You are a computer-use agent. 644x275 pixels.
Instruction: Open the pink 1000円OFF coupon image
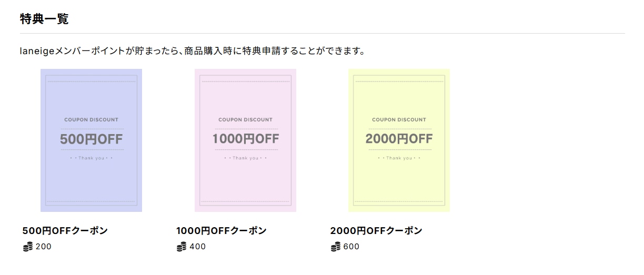coord(245,140)
